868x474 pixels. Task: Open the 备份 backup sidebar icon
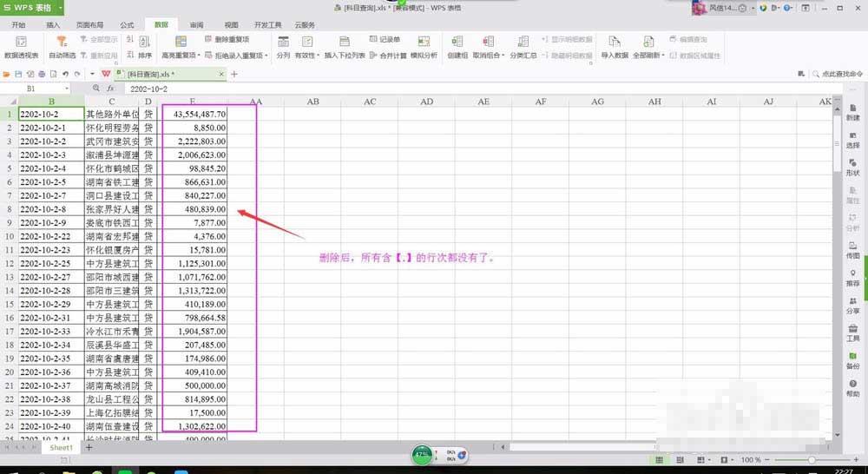pyautogui.click(x=852, y=359)
